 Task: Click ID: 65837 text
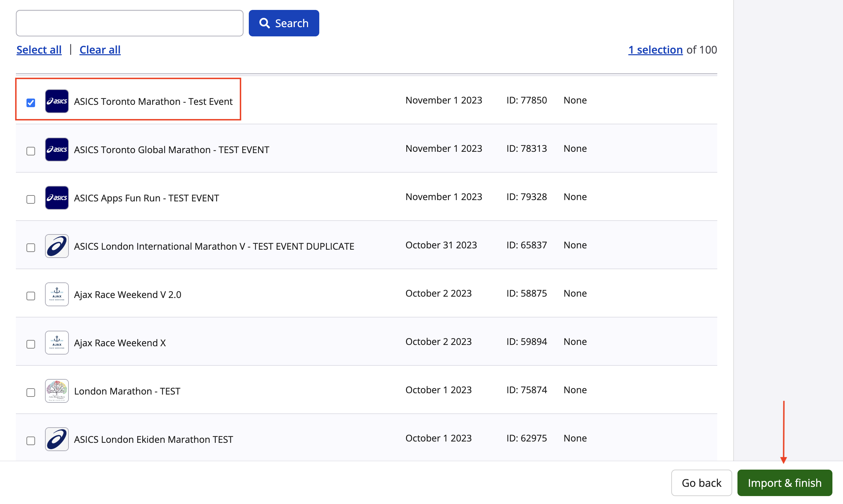(526, 245)
